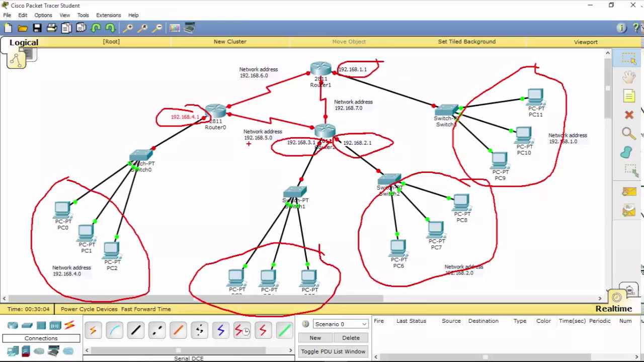This screenshot has height=362, width=644.
Task: Click the green Undo arrow
Action: click(96, 28)
